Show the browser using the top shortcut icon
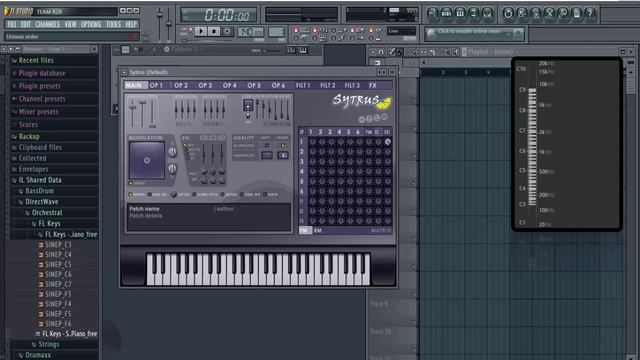This screenshot has width=640, height=360. point(474,13)
